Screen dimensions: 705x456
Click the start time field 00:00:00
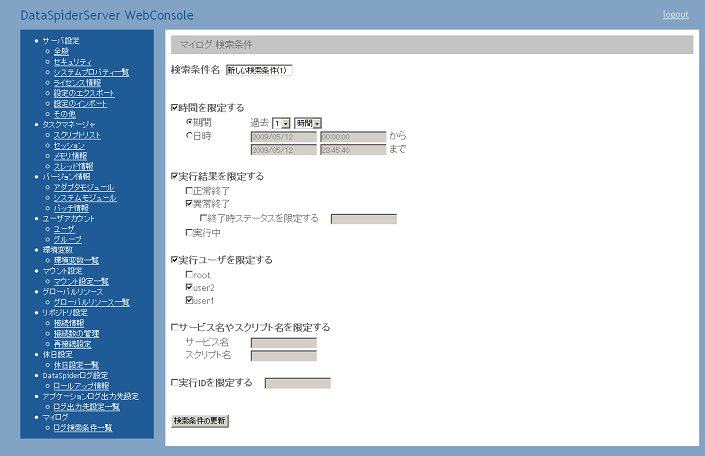tap(353, 137)
